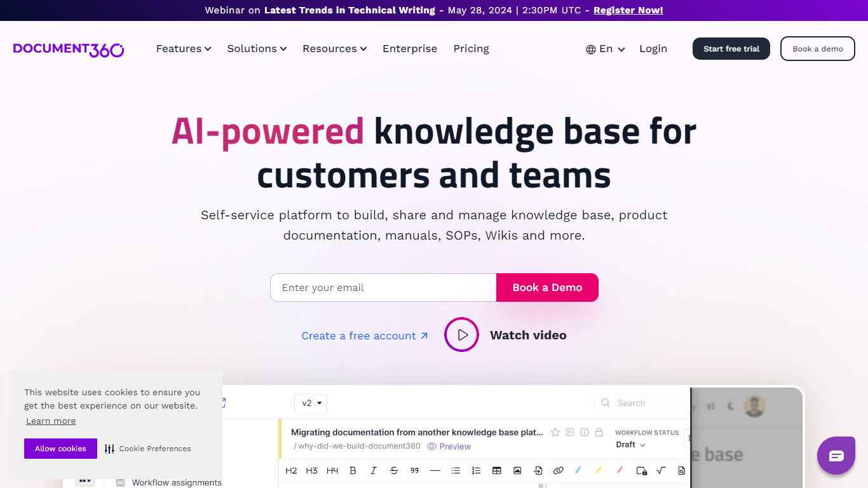
Task: Click the insert file icon
Action: [x=538, y=471]
